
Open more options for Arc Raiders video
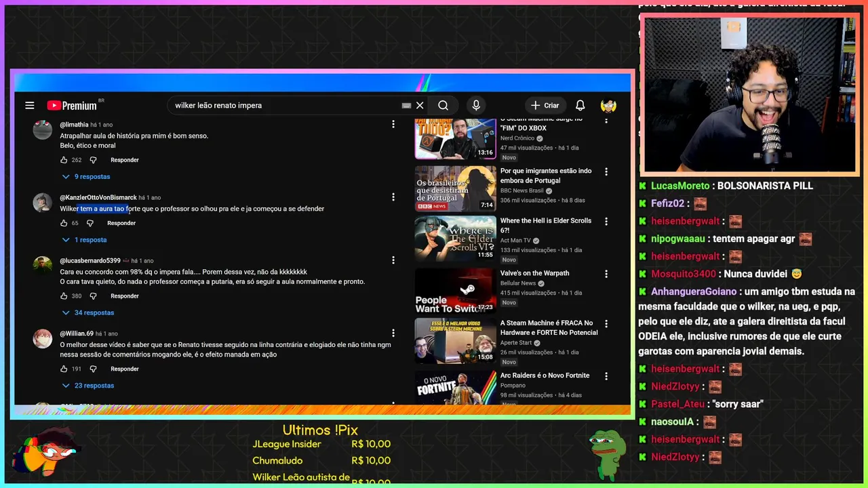tap(606, 376)
